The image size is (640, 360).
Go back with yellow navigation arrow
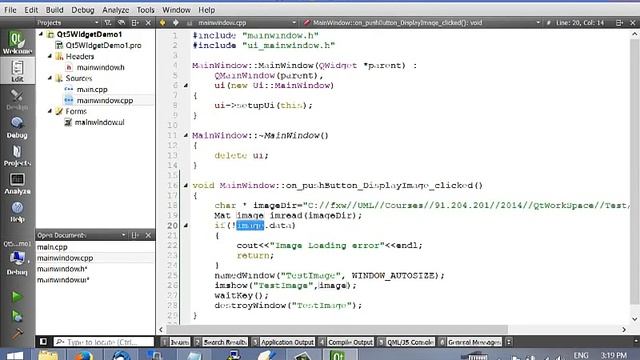162,23
